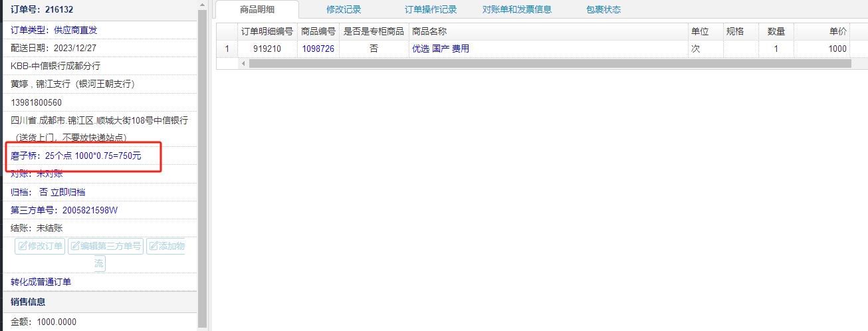This screenshot has height=331, width=868.
Task: Switch to the 包裹状态 tab
Action: click(x=603, y=9)
